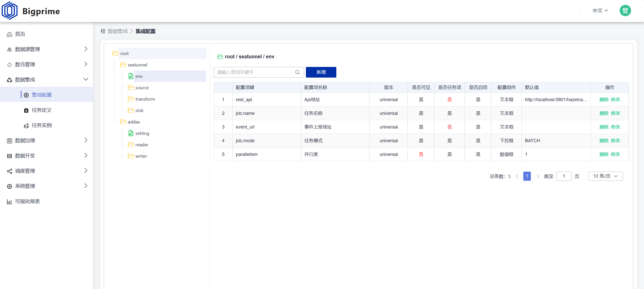The image size is (644, 289).
Task: Collapse the 数据集成 menu chevron
Action: (86, 79)
